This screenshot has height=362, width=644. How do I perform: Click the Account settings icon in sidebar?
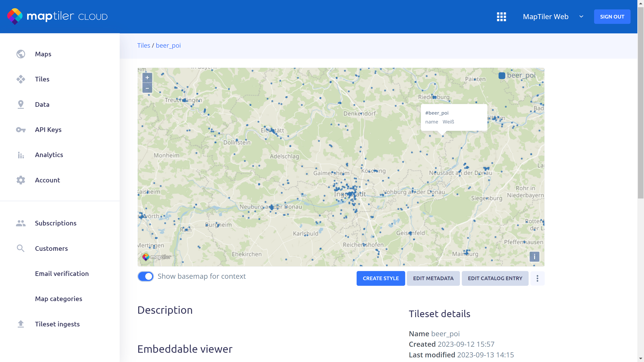click(21, 180)
